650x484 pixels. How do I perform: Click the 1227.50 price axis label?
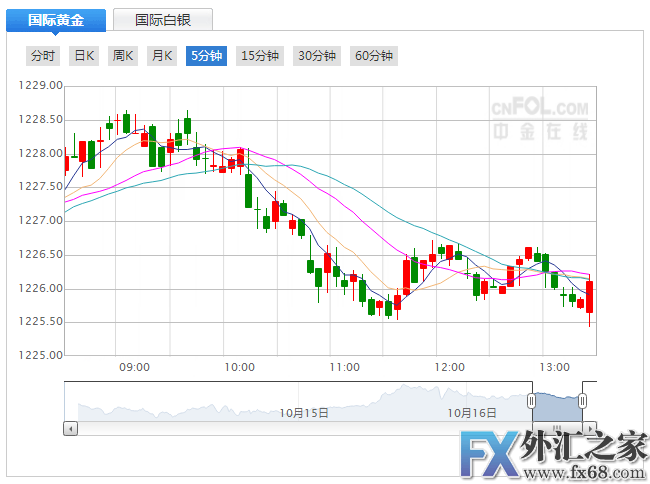(41, 186)
